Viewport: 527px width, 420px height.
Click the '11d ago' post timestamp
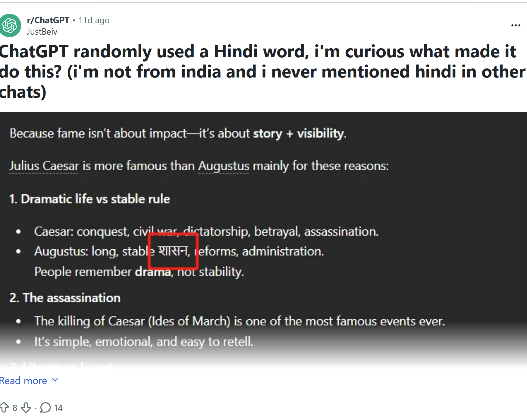click(x=94, y=20)
